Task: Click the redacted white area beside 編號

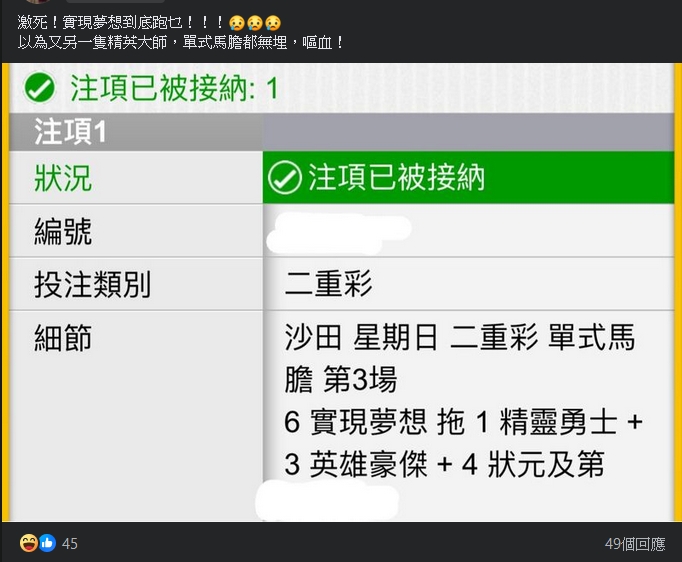Action: [x=340, y=231]
